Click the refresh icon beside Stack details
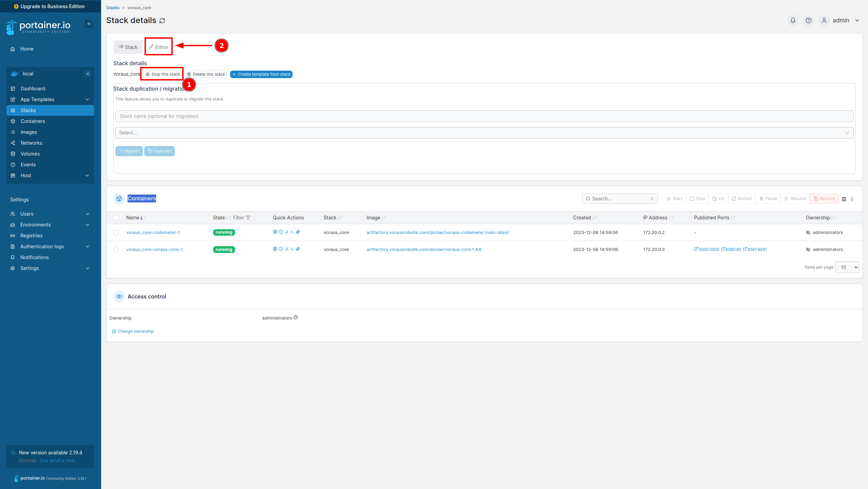Screen dimensions: 868x489 click(x=162, y=20)
